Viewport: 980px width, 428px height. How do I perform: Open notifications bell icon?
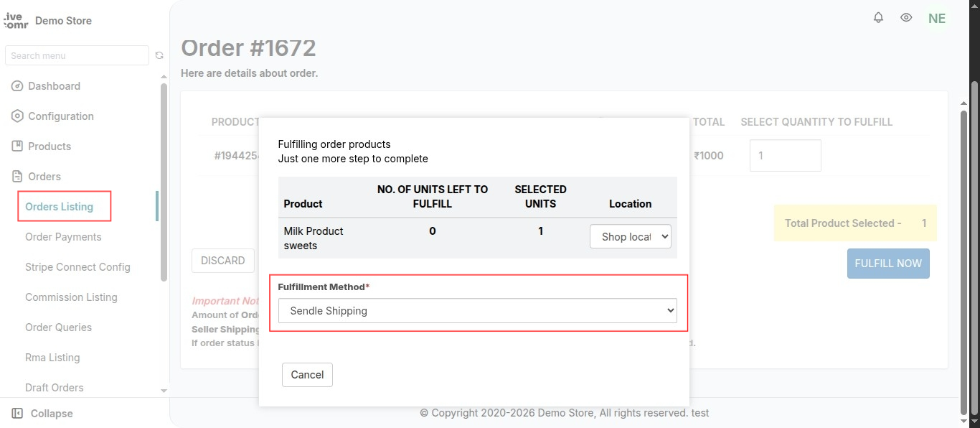coord(878,18)
